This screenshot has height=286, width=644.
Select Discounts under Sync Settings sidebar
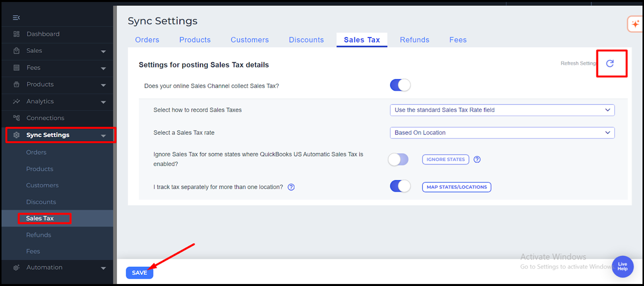(41, 202)
